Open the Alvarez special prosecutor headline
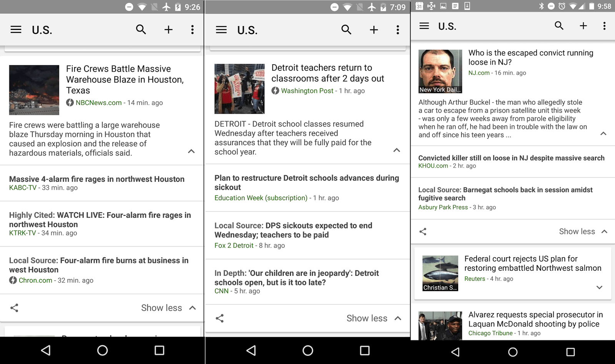 coord(535,319)
